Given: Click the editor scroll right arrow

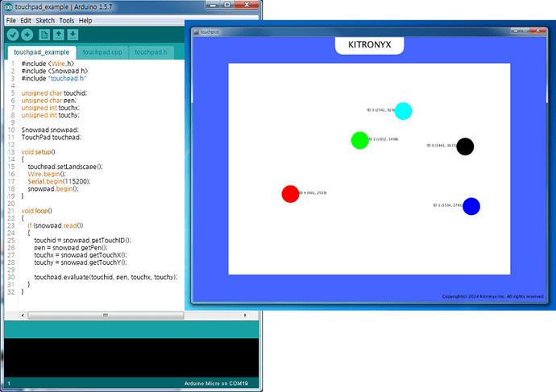Looking at the screenshot, I should (x=245, y=316).
